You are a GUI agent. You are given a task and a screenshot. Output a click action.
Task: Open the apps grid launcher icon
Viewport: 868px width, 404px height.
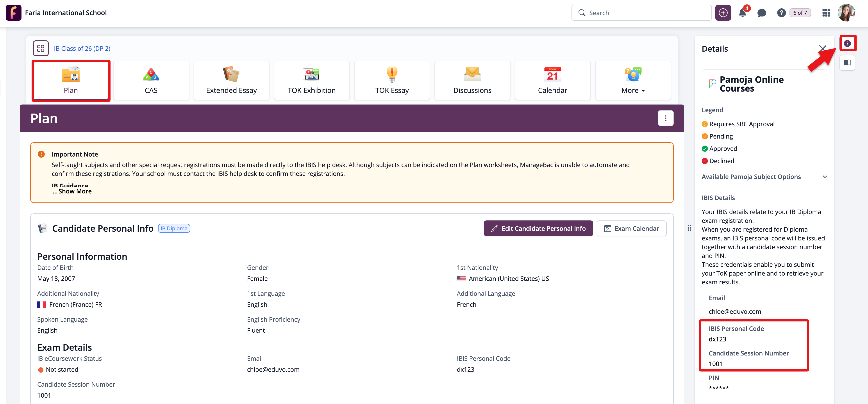tap(826, 13)
